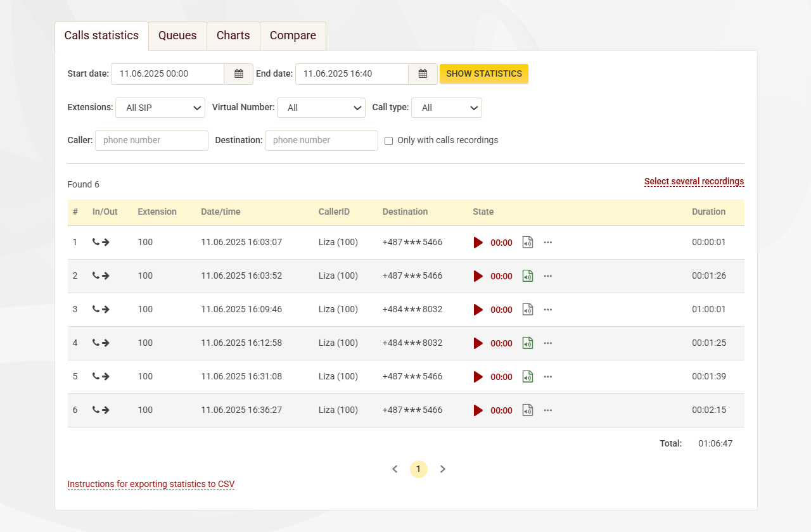Open the calendar picker for Start date
This screenshot has width=811, height=532.
tap(238, 73)
